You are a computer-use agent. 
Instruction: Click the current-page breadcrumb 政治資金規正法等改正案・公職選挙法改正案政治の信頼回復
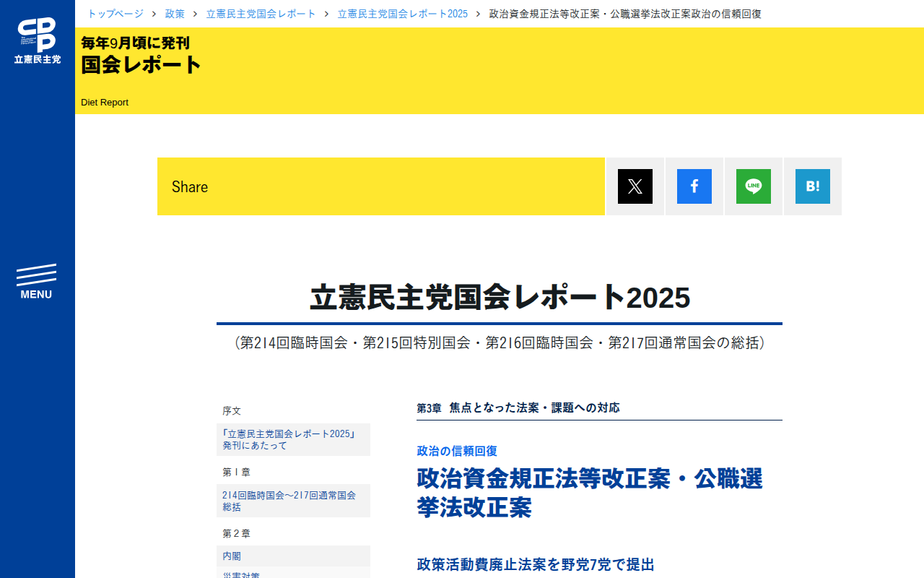[x=625, y=14]
